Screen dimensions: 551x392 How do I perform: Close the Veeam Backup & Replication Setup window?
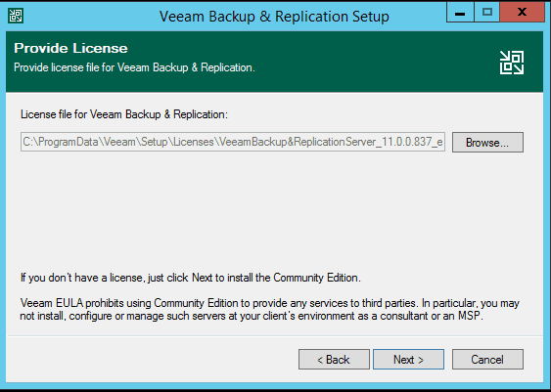[523, 13]
